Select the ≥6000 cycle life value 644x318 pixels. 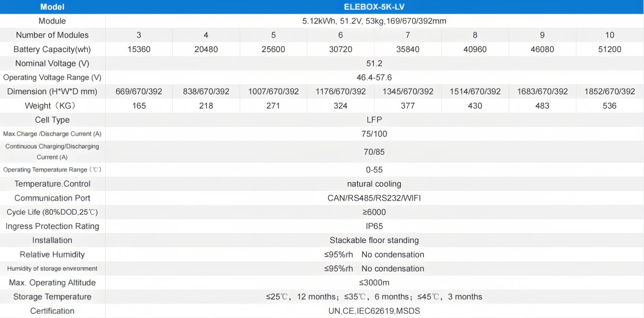(374, 212)
